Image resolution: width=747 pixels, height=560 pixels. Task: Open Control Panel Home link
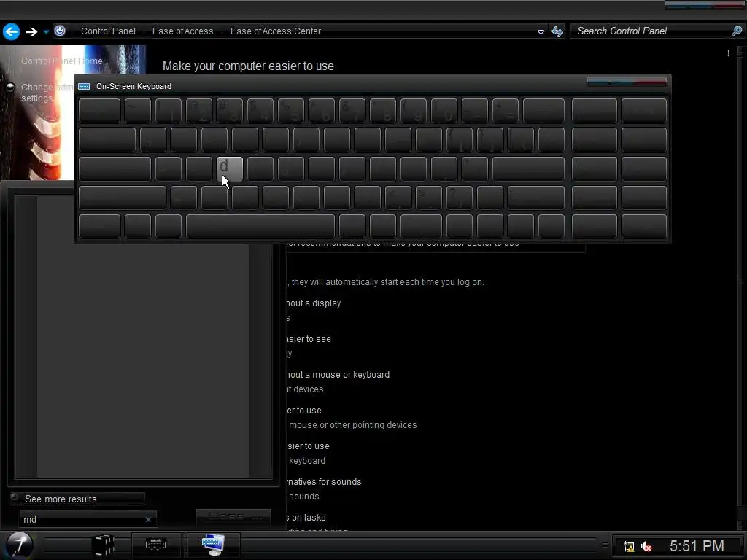point(62,61)
